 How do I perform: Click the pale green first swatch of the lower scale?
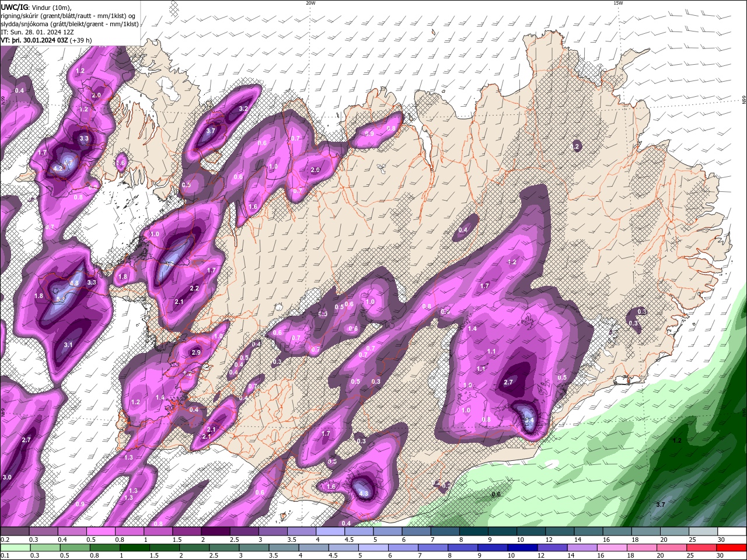[15, 548]
